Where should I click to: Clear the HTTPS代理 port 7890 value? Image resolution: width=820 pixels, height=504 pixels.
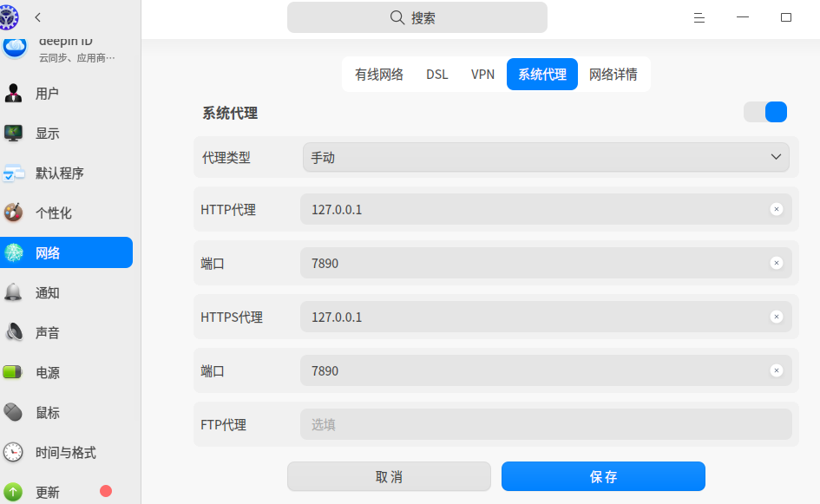[777, 370]
